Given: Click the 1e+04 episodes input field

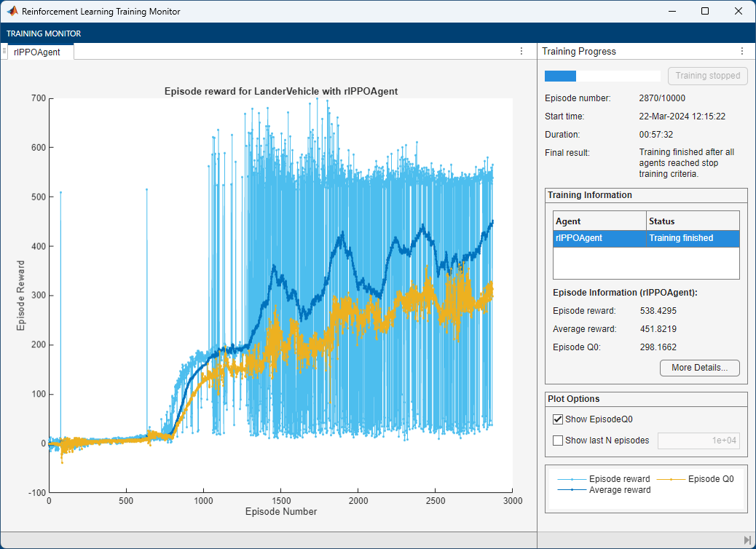Looking at the screenshot, I should tap(698, 441).
